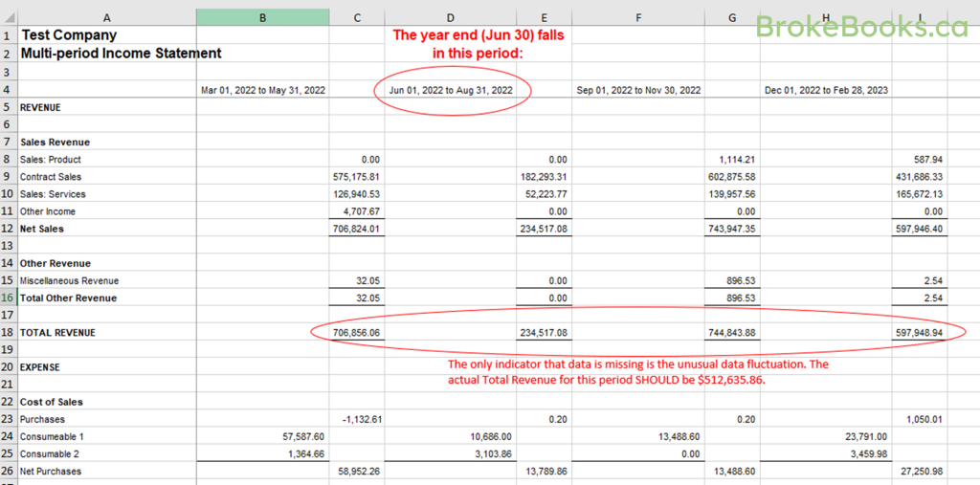Select the column D header

pos(450,18)
